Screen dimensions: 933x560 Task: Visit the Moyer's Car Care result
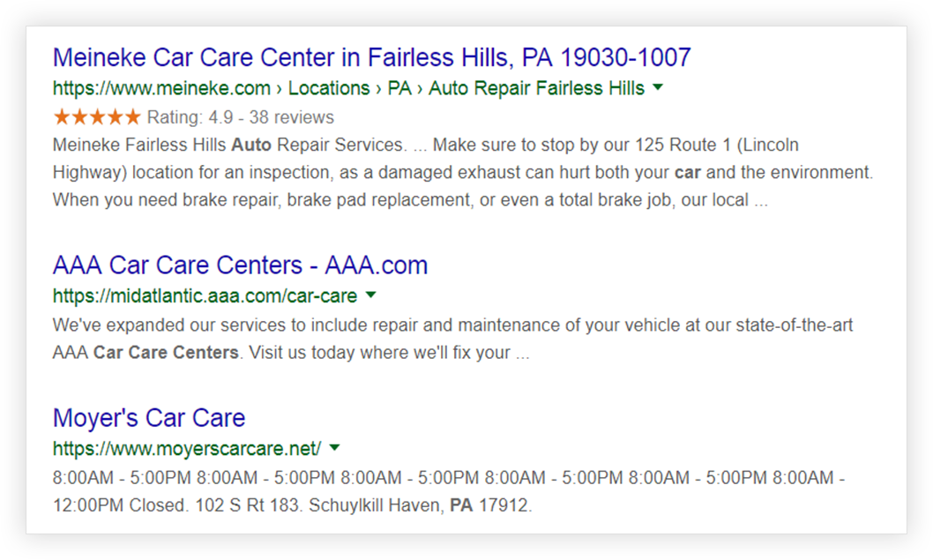[148, 417]
